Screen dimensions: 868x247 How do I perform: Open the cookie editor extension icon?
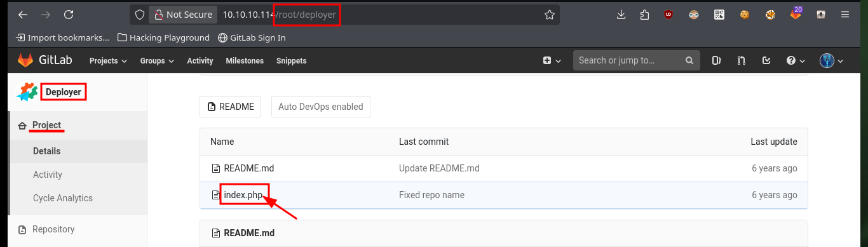click(x=745, y=15)
